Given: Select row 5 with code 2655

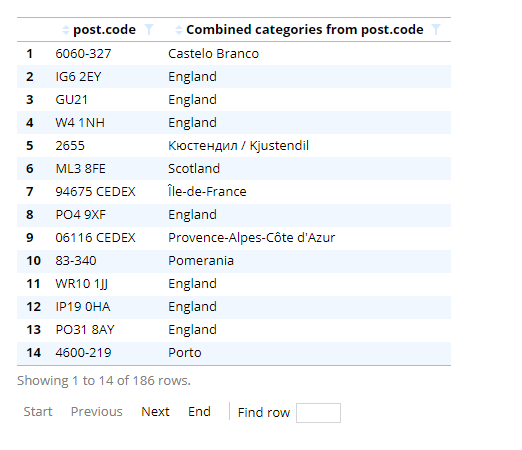Looking at the screenshot, I should click(x=234, y=146).
